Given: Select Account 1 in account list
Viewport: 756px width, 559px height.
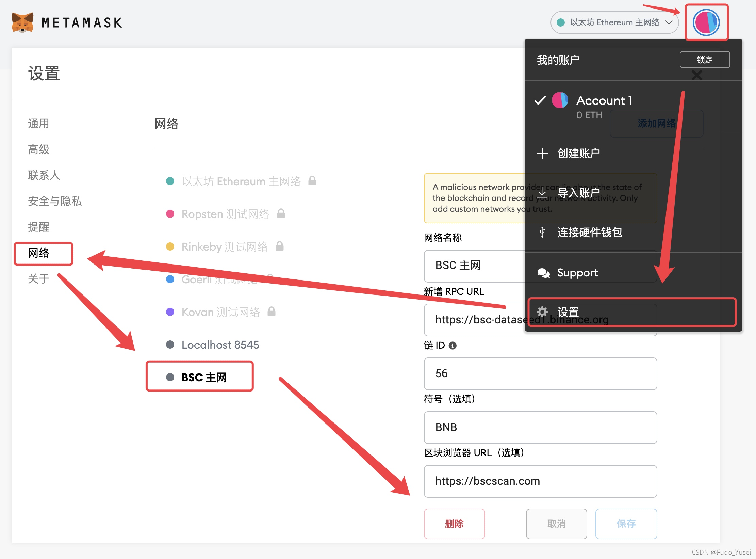Looking at the screenshot, I should pos(633,107).
